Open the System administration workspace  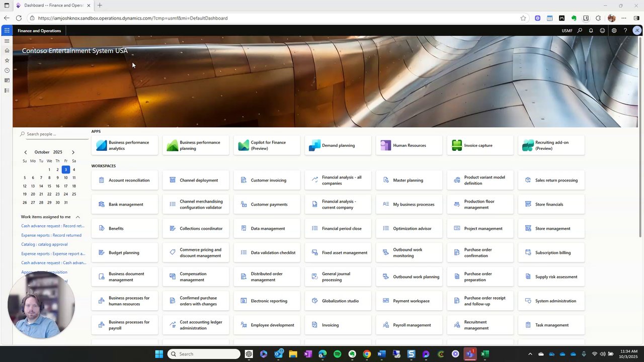point(551,301)
